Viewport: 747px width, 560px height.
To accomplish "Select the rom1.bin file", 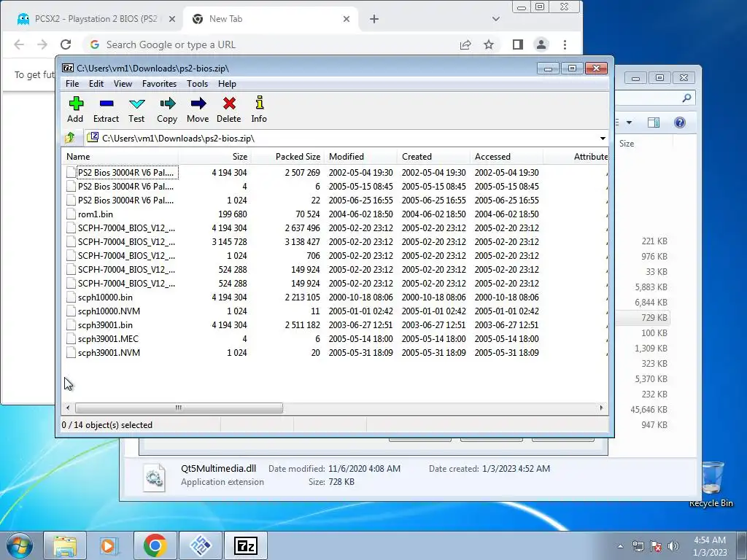I will point(96,214).
